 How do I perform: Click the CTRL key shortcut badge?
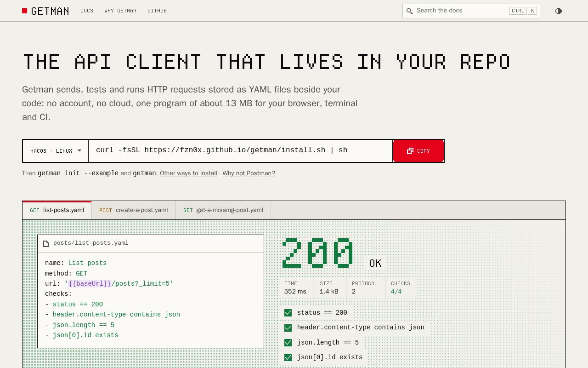pyautogui.click(x=518, y=11)
